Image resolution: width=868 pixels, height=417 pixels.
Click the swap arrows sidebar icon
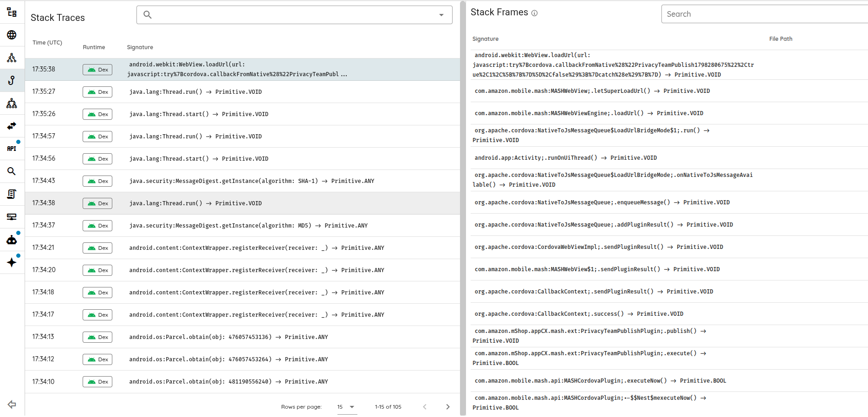[12, 126]
